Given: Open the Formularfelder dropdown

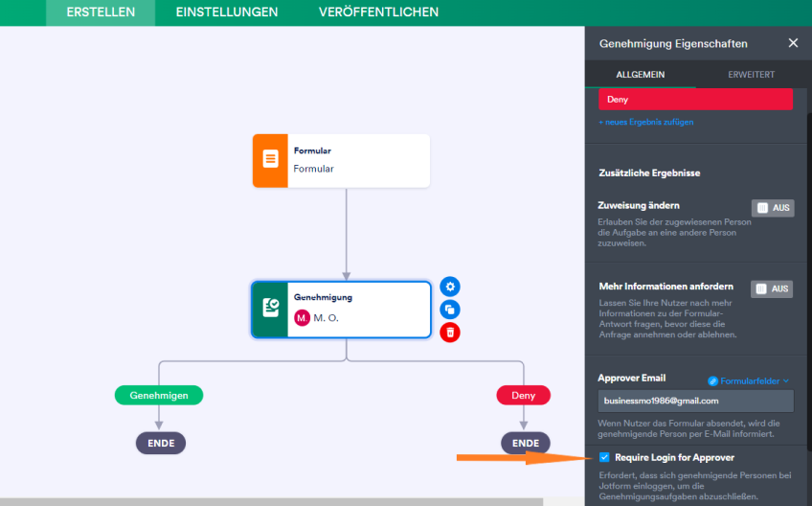Looking at the screenshot, I should tap(749, 381).
